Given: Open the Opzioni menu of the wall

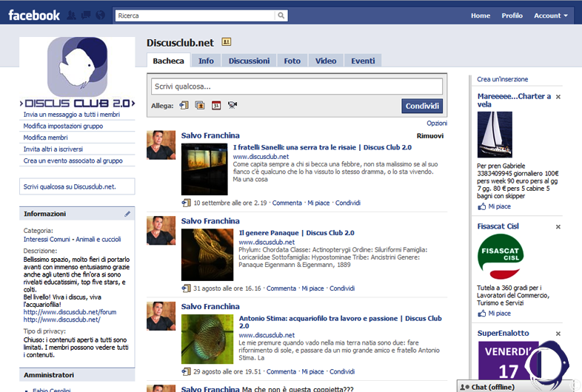Looking at the screenshot, I should (437, 123).
